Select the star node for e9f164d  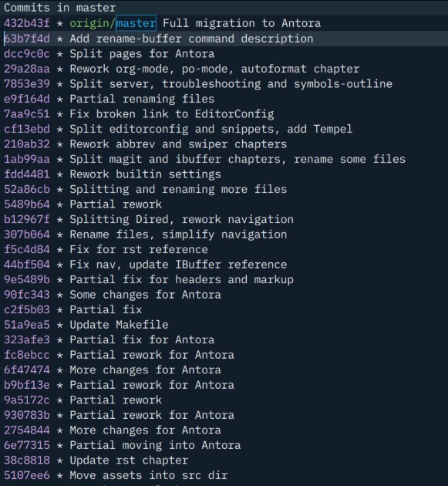click(x=59, y=99)
